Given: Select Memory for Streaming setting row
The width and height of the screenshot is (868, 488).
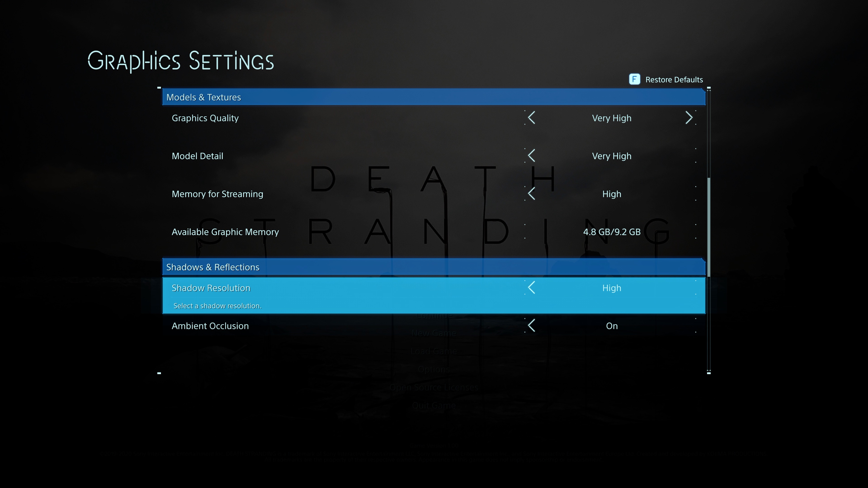Looking at the screenshot, I should coord(217,194).
